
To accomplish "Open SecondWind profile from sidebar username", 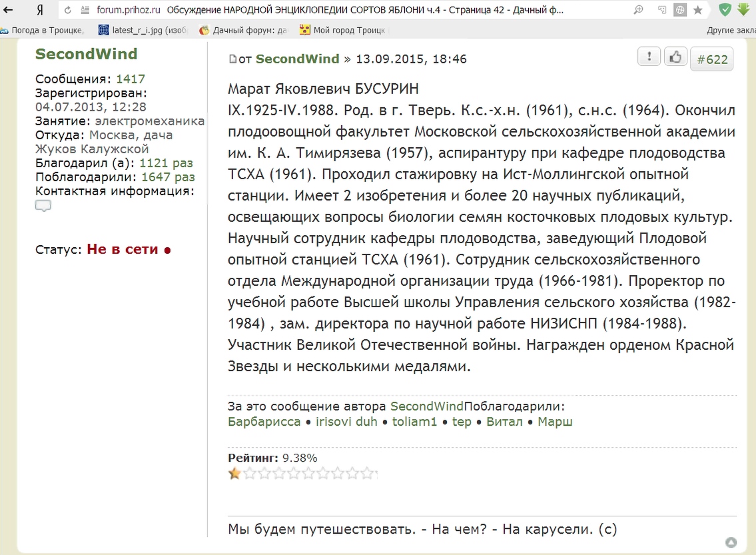I will tap(86, 54).
